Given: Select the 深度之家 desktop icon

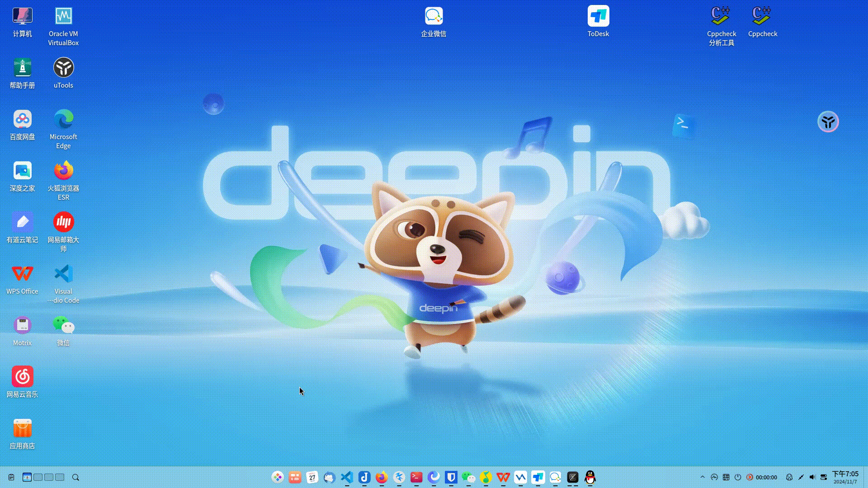Looking at the screenshot, I should point(22,176).
